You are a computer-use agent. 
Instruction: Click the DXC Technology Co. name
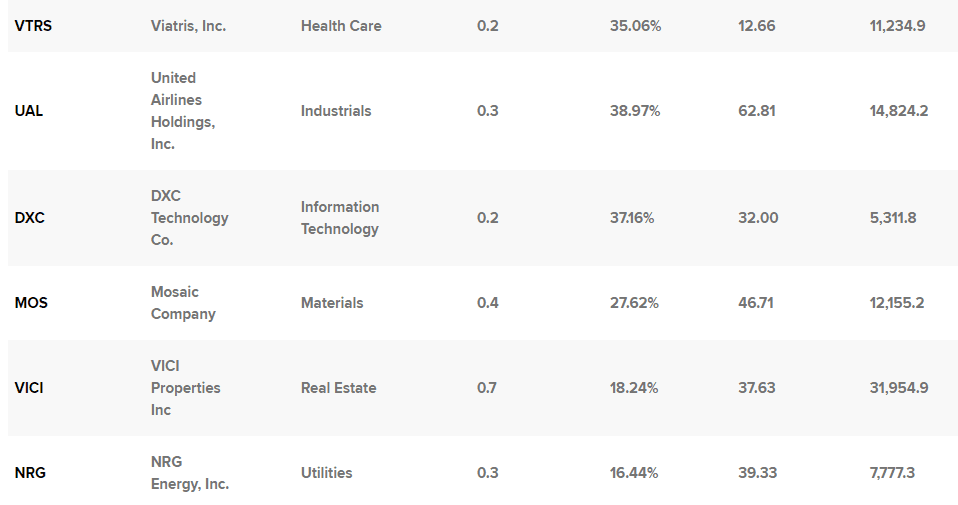pos(189,218)
